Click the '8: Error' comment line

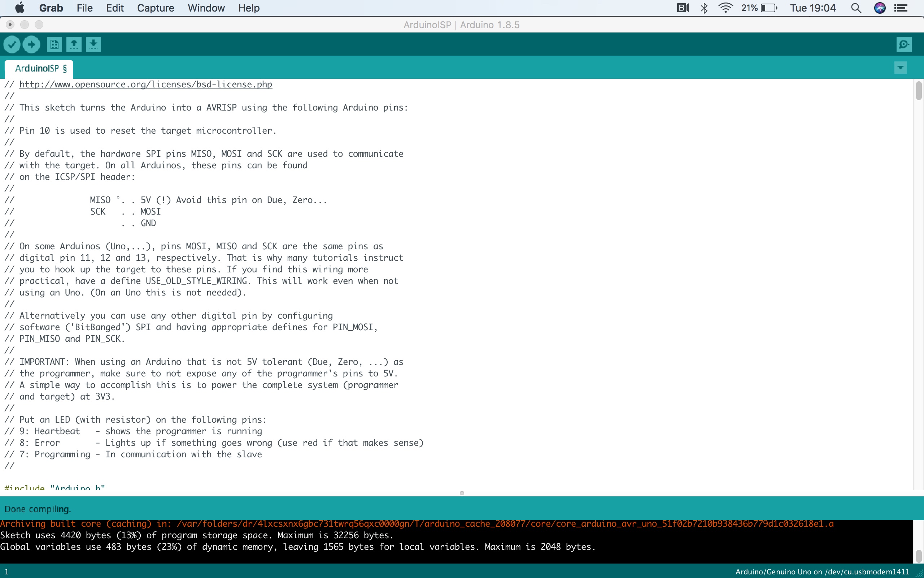point(214,443)
